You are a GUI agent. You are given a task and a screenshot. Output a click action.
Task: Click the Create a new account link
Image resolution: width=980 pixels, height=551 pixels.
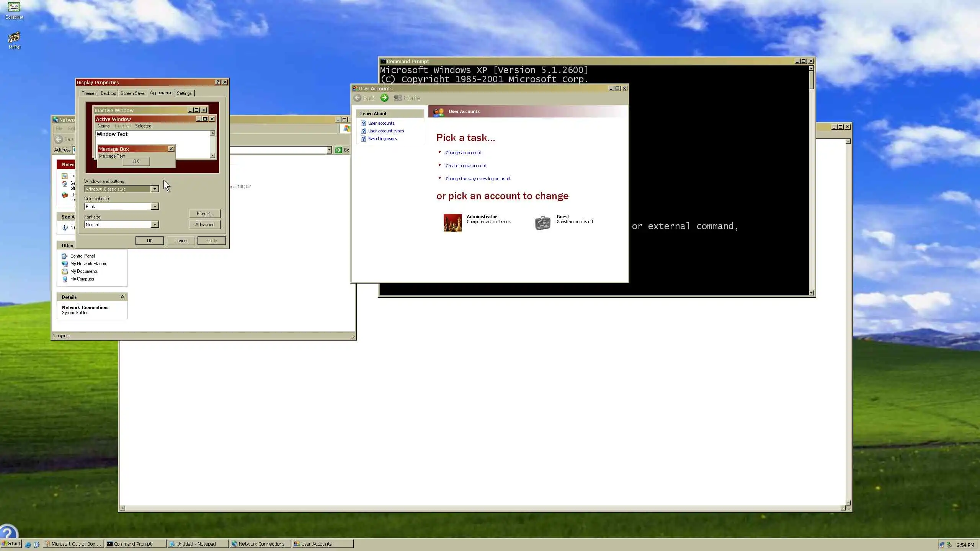pyautogui.click(x=465, y=166)
